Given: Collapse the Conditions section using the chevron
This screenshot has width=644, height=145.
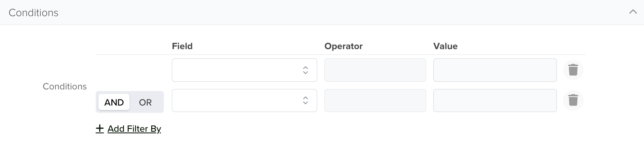Looking at the screenshot, I should 633,12.
